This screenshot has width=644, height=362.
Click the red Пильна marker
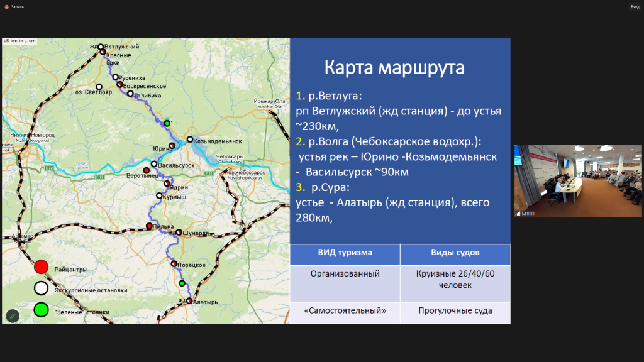tap(149, 226)
